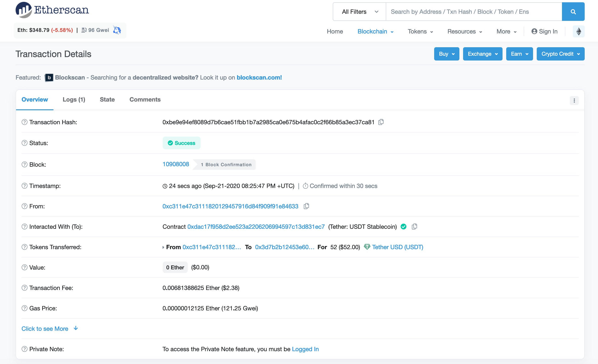The image size is (598, 364).
Task: Open the State tab
Action: coord(107,99)
